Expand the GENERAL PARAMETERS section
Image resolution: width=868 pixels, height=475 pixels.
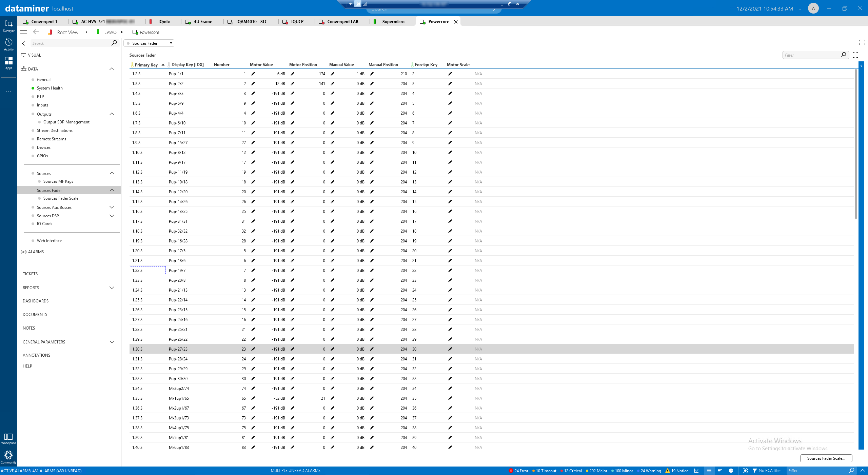pos(112,342)
